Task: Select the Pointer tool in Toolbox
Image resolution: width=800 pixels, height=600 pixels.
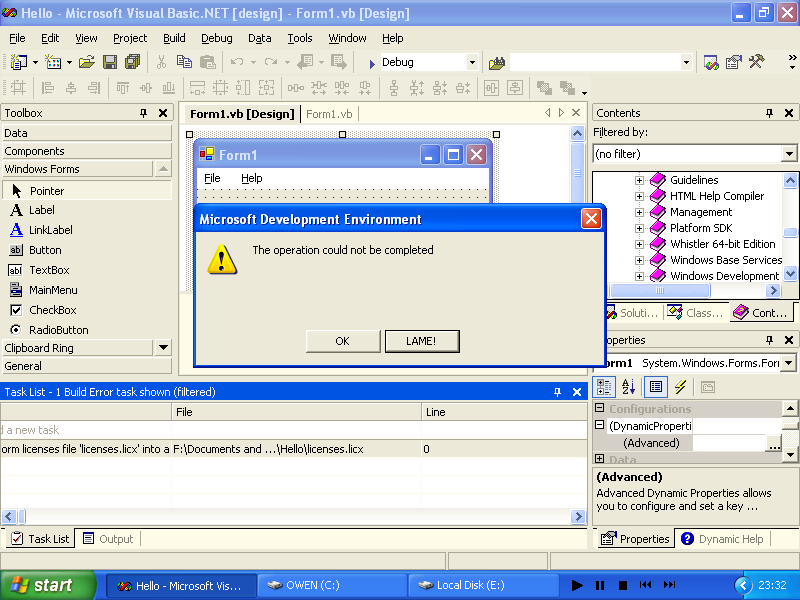Action: (x=46, y=191)
